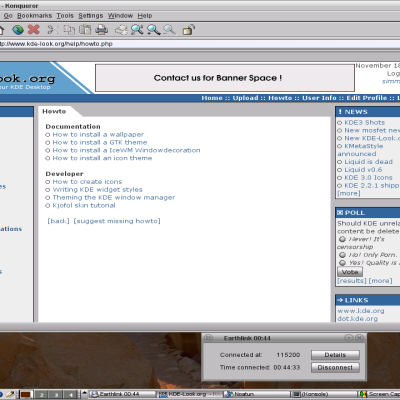Click the greyed Zoom Out magnifier icon
The width and height of the screenshot is (400, 400).
coord(170,30)
